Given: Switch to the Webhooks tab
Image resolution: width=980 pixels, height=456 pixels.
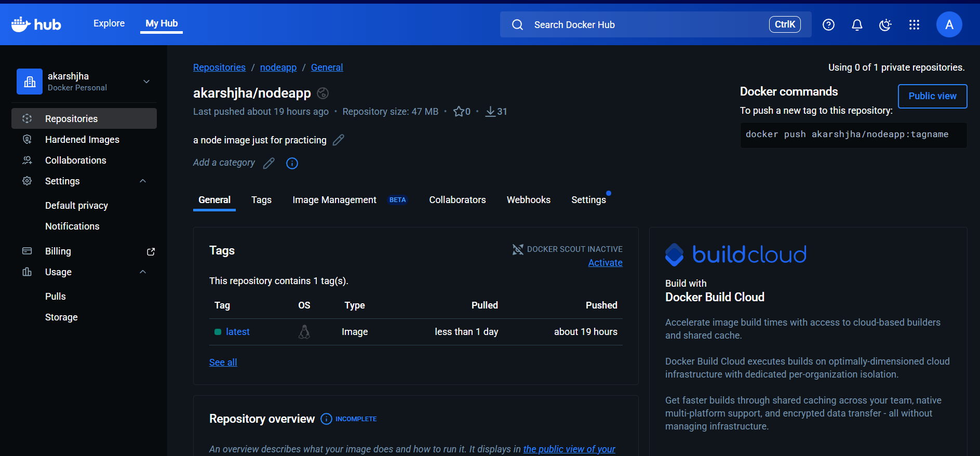Looking at the screenshot, I should [x=529, y=200].
